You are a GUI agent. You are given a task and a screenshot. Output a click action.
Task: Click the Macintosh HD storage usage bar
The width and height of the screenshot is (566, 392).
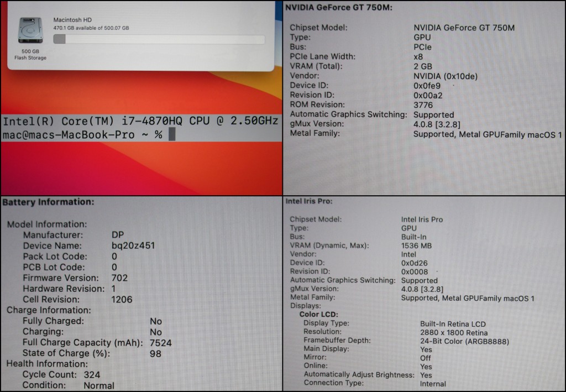pyautogui.click(x=159, y=39)
